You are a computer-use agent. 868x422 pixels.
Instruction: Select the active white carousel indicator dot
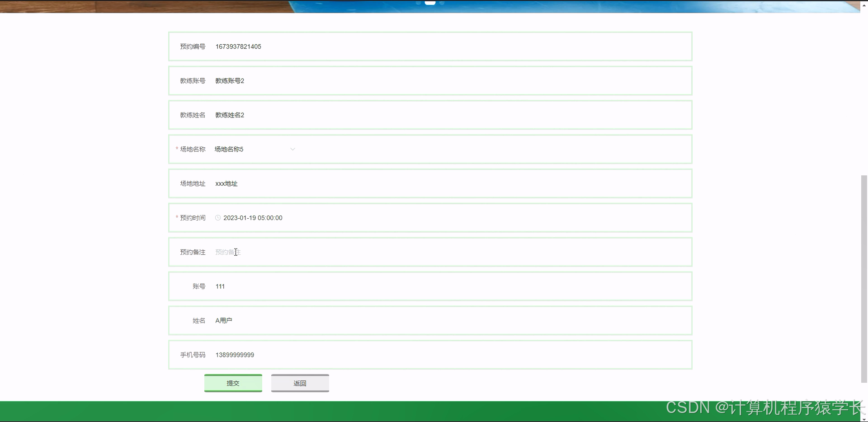[x=430, y=3]
